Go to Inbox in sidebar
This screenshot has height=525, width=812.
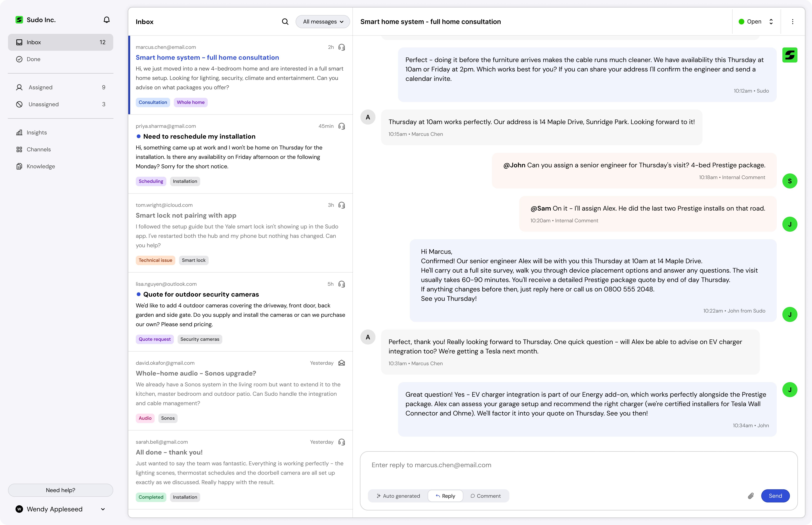(x=61, y=42)
